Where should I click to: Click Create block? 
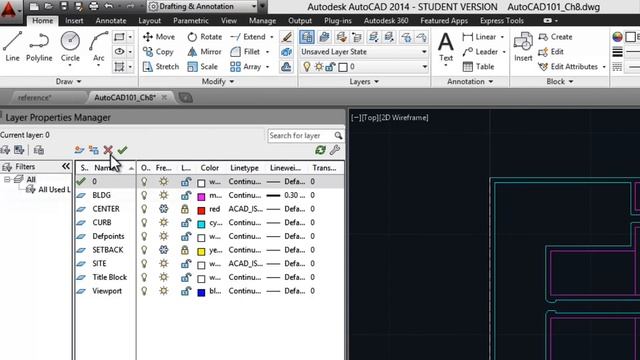tap(555, 37)
